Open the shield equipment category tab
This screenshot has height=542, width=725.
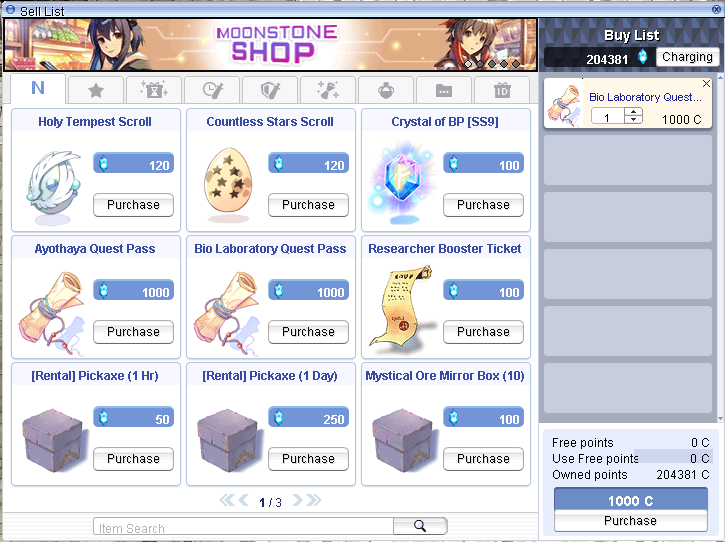(x=270, y=90)
